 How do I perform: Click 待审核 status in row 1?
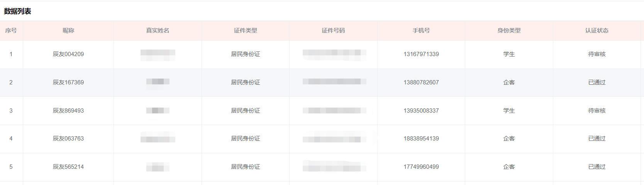(x=597, y=54)
